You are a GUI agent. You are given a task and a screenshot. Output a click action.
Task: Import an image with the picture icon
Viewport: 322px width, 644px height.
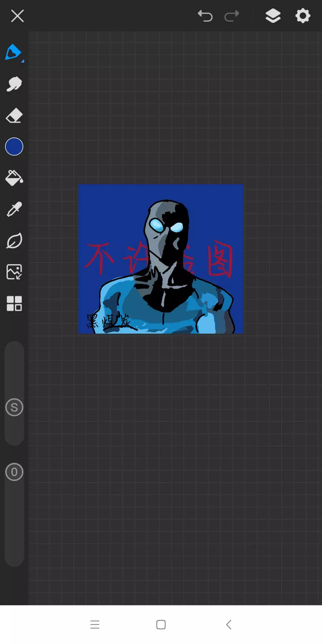(14, 272)
